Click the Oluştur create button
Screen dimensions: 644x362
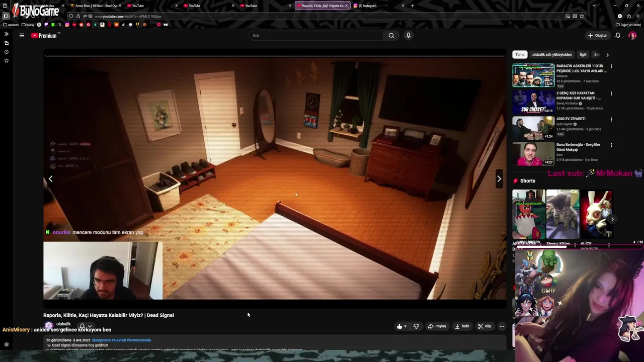click(x=598, y=35)
